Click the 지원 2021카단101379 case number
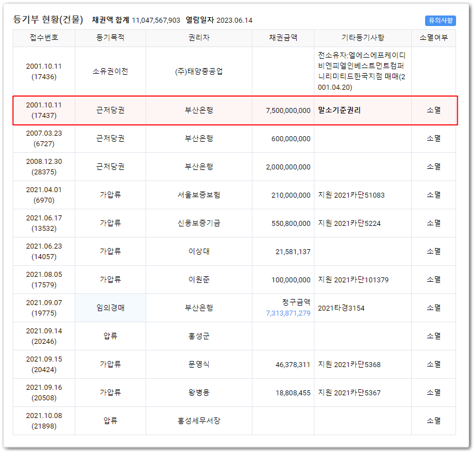Screen dimensions: 476x454 (x=353, y=280)
